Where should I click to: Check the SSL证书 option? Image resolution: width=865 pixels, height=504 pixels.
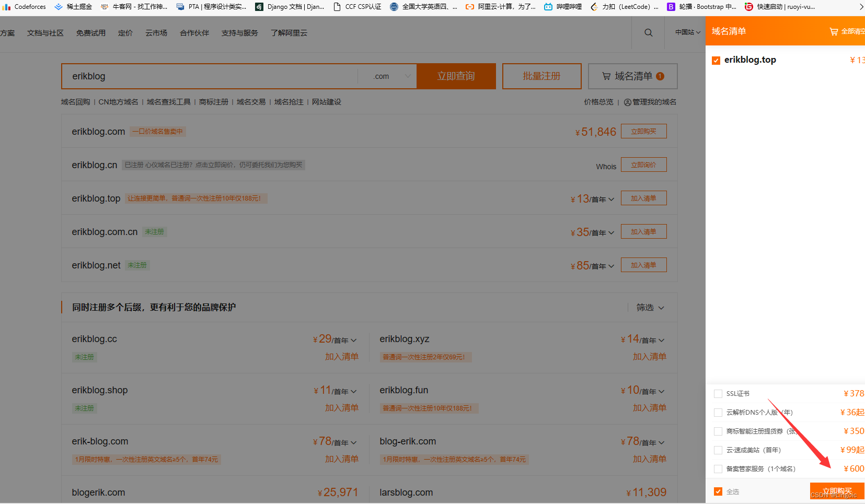718,394
